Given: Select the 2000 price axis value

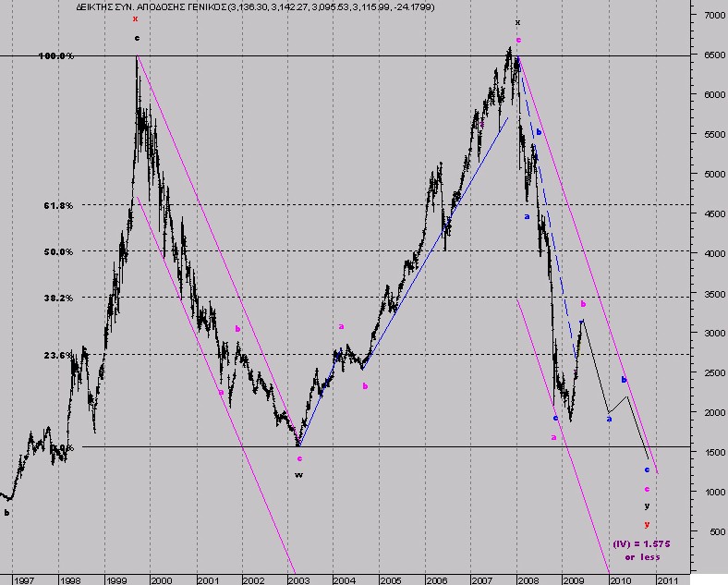Looking at the screenshot, I should pos(715,412).
